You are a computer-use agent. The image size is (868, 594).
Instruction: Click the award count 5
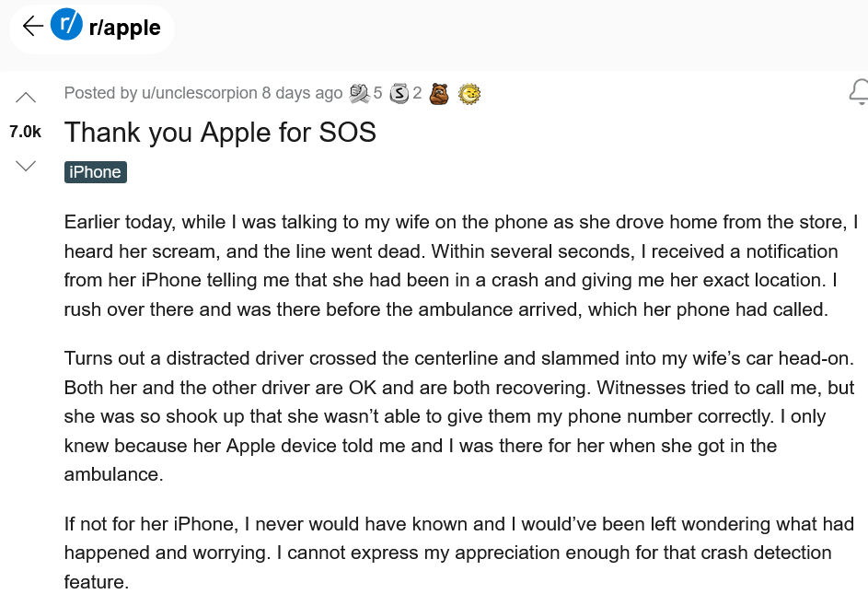(377, 92)
